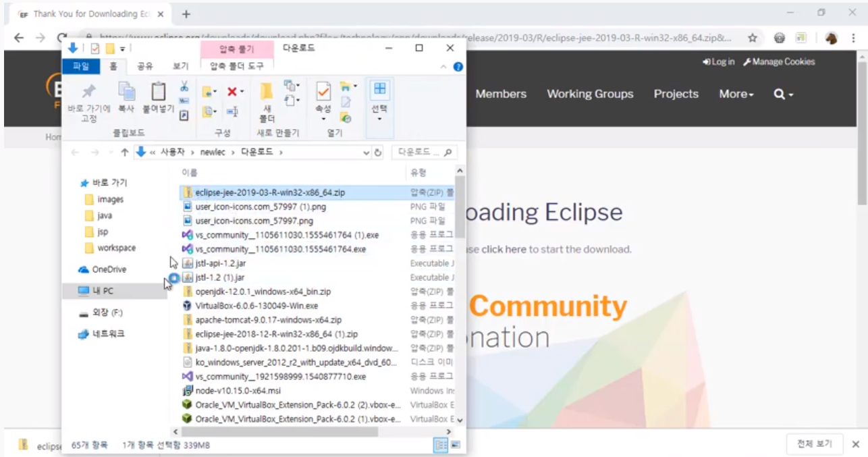Click the red X Delete icon
Viewport: 868px width, 457px height.
[232, 91]
